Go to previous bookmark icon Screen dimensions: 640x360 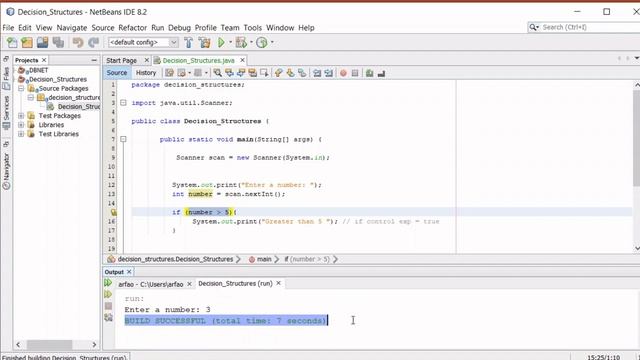pos(279,73)
